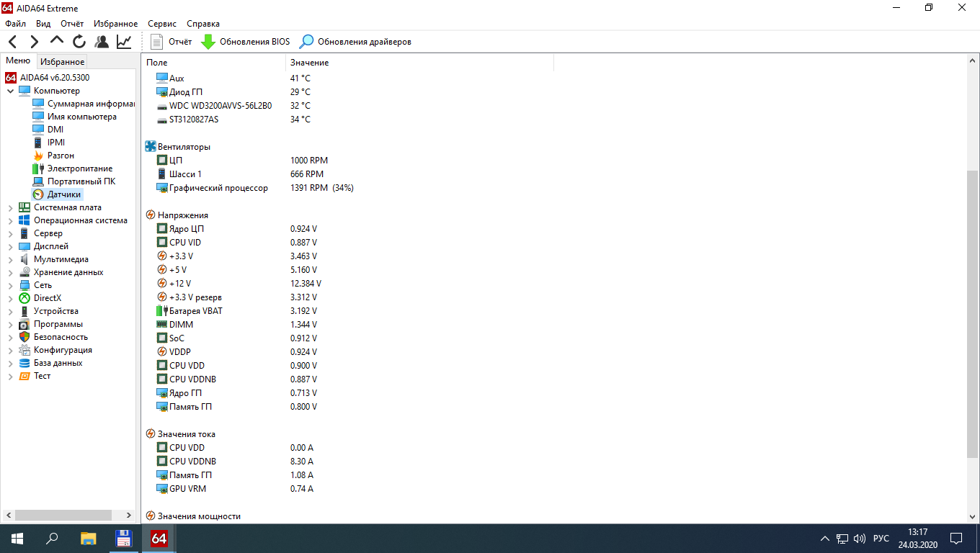The width and height of the screenshot is (980, 553).
Task: Open the Файл menu
Action: [15, 24]
